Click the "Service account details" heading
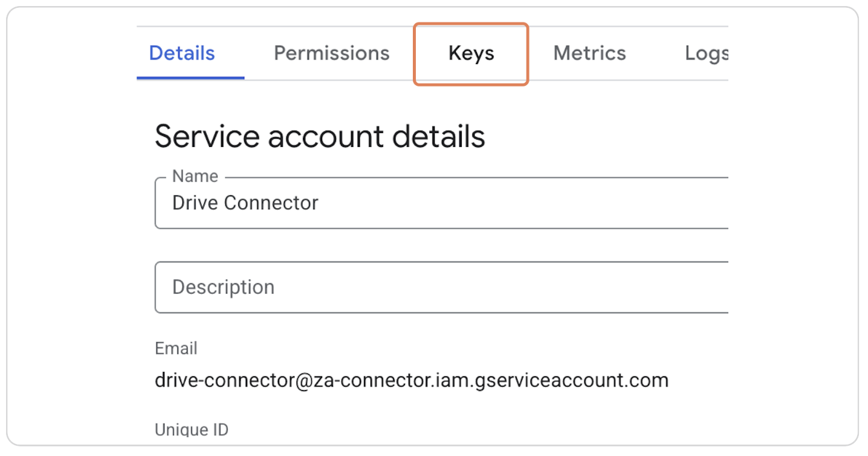 (320, 136)
